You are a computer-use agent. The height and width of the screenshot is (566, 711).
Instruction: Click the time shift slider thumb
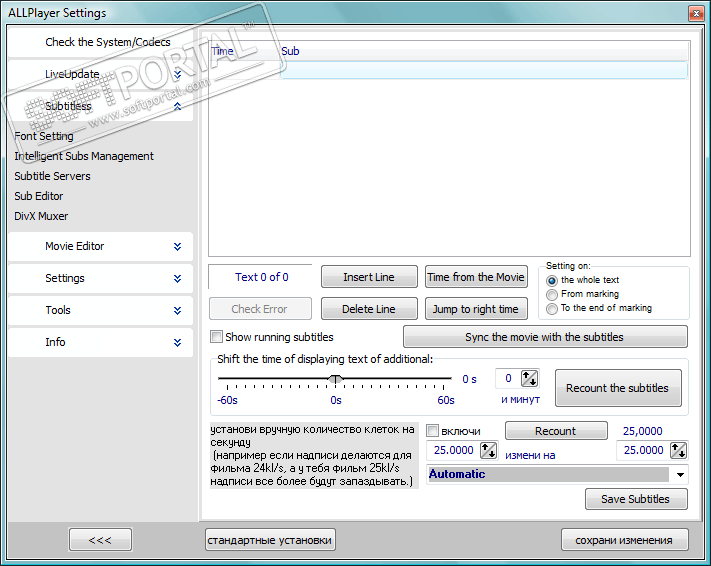(x=335, y=379)
